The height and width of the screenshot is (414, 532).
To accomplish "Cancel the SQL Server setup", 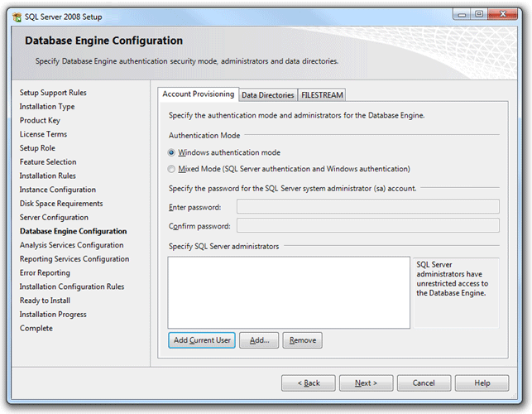I will (424, 383).
